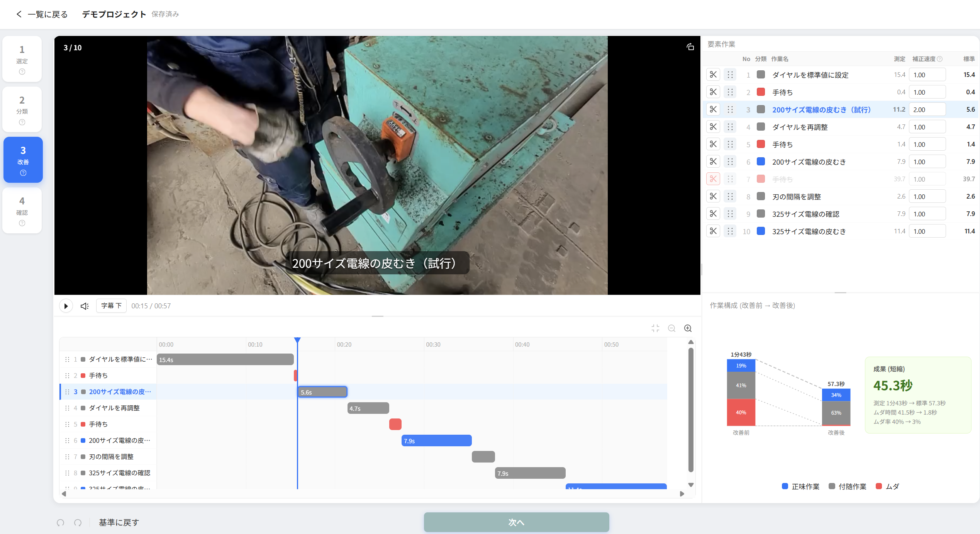Click scissors icon for 刃の間隔を調整
980x534 pixels.
(713, 196)
